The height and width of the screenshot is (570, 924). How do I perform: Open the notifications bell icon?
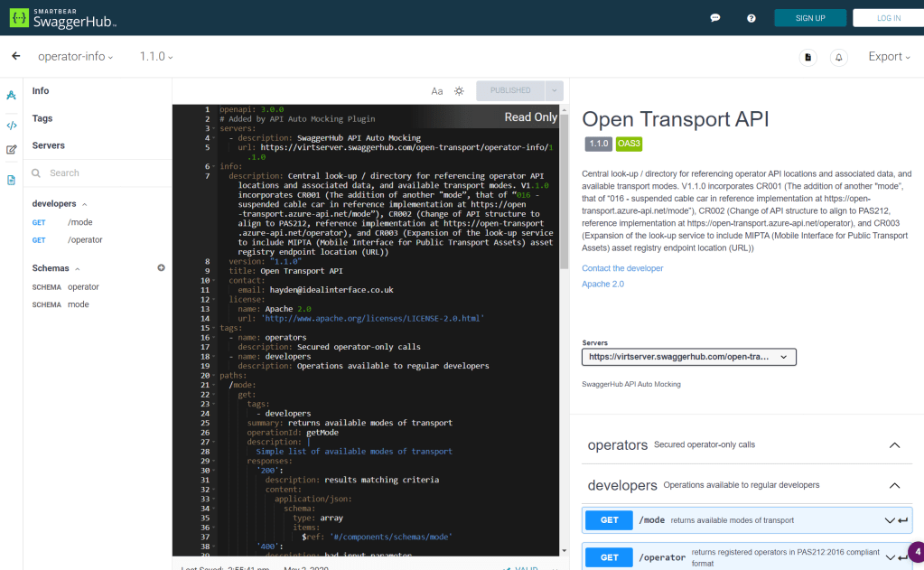(839, 57)
